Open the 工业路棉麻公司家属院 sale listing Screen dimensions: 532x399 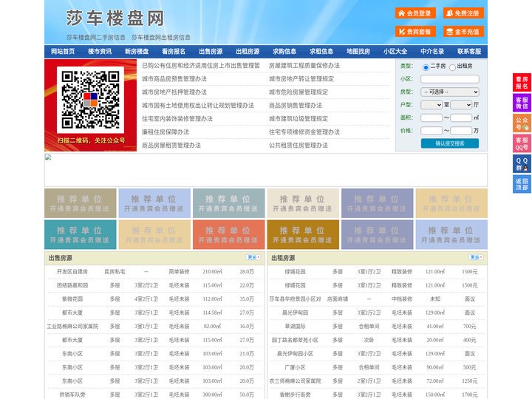72,327
